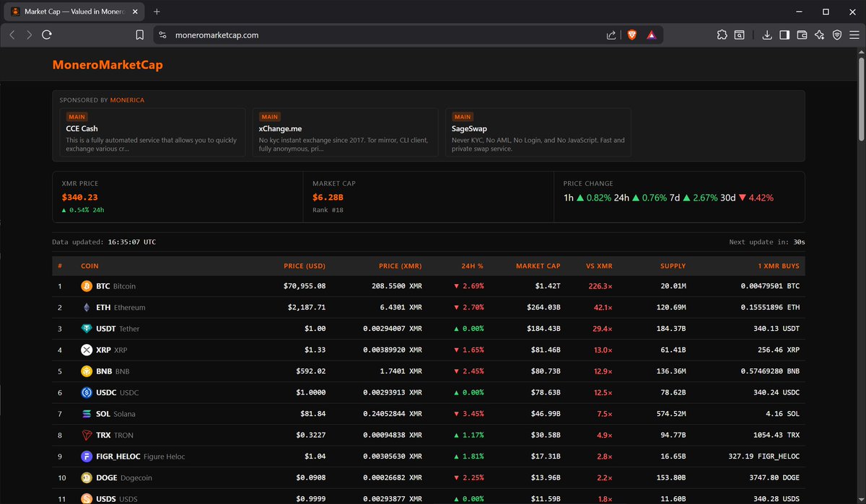Sort by the MARKET CAP column header
Image resolution: width=866 pixels, height=504 pixels.
538,266
